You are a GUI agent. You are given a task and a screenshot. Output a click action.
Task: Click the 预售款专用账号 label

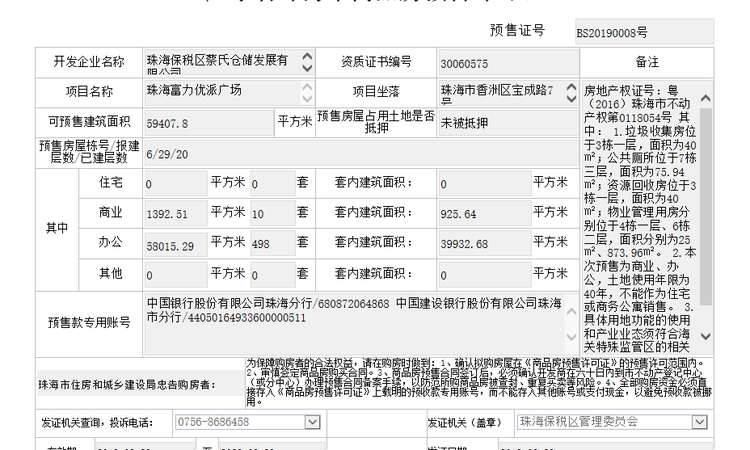coord(89,322)
